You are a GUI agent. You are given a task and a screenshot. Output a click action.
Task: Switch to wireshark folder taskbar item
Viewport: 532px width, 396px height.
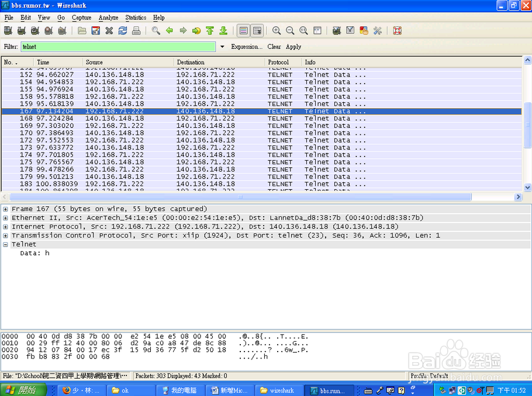tap(278, 390)
